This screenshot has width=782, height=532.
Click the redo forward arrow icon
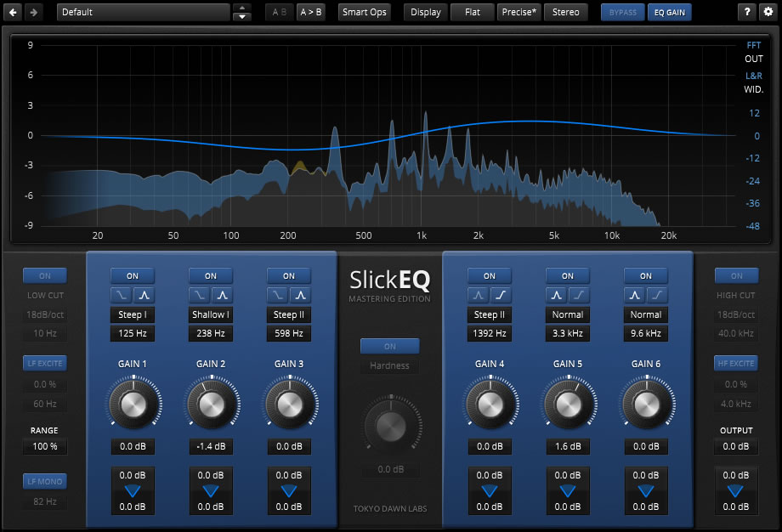pos(33,12)
